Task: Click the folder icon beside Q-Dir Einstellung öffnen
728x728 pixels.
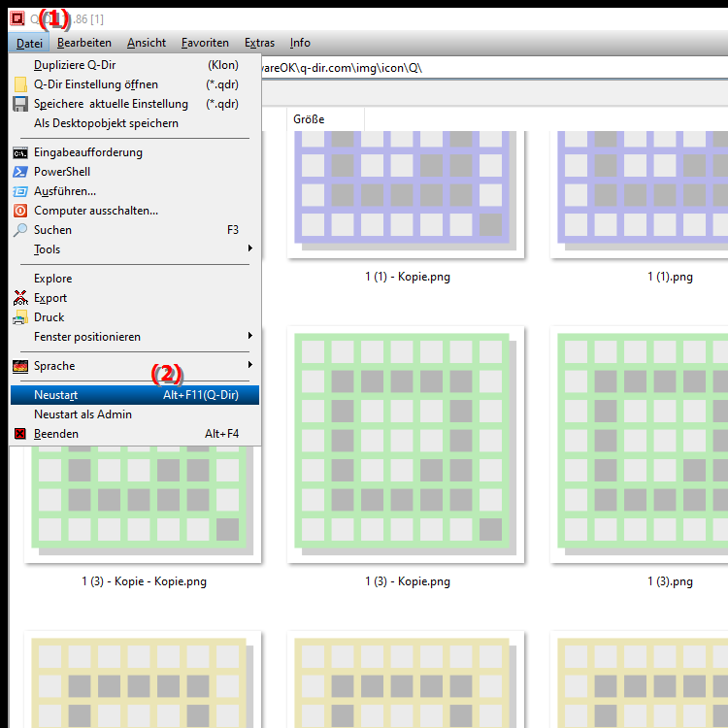Action: (20, 84)
